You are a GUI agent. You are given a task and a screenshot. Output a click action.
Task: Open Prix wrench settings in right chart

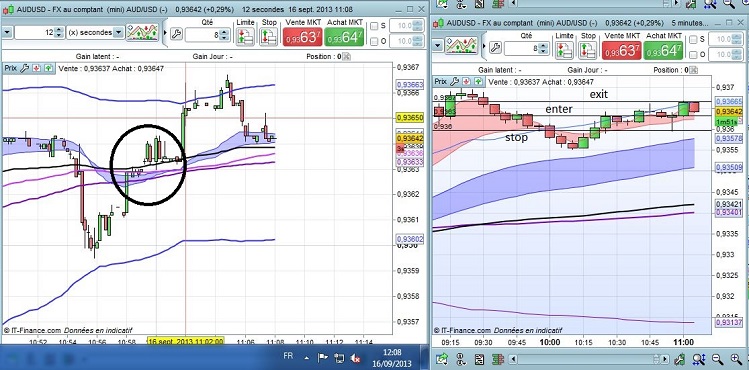(x=454, y=82)
